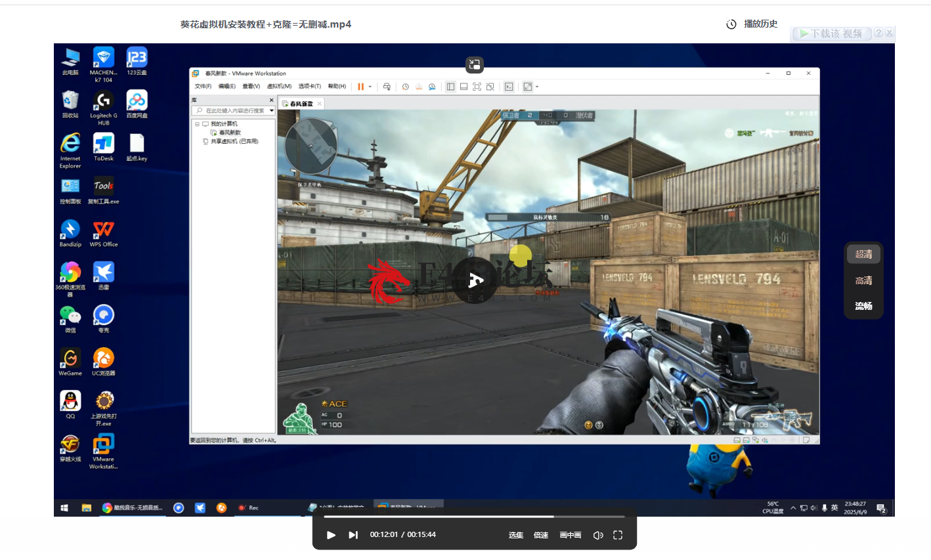This screenshot has height=560, width=931.
Task: Toggle the thumbnail bar view icon
Action: [464, 87]
